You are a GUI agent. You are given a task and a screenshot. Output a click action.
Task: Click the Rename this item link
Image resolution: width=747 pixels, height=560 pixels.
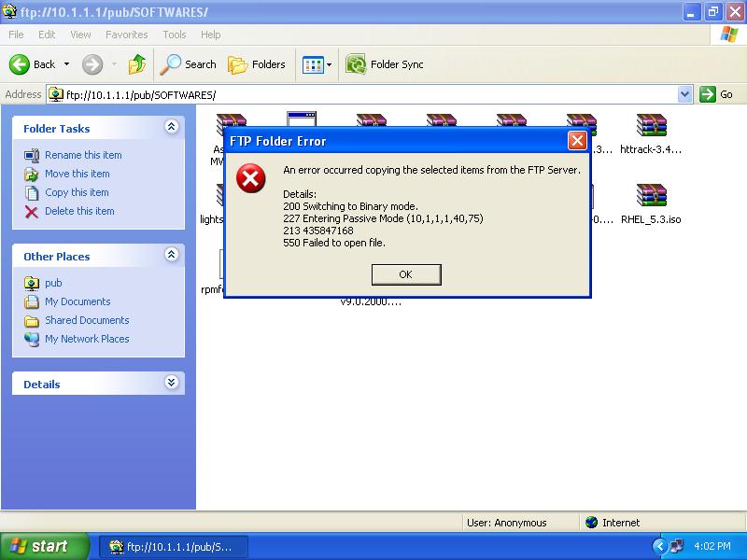tap(83, 155)
